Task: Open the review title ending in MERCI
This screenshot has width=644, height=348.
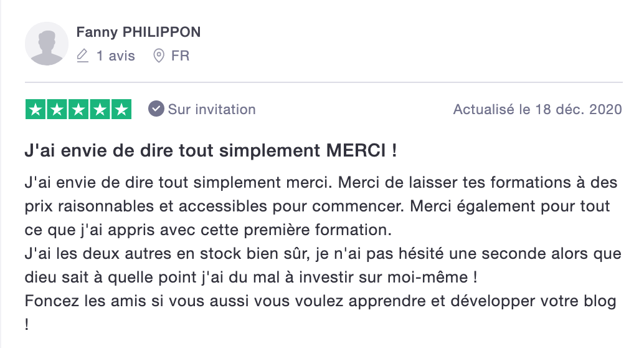Action: click(x=211, y=152)
